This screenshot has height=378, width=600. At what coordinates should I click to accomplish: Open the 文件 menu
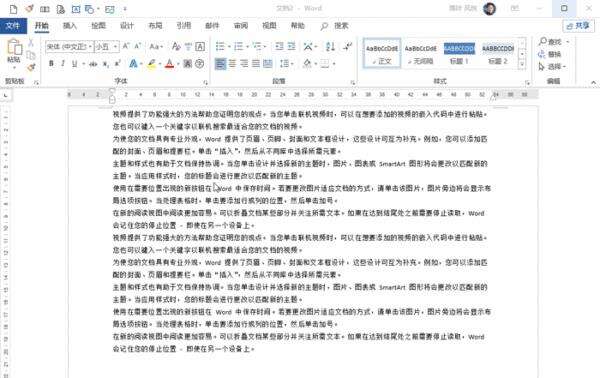coord(13,26)
